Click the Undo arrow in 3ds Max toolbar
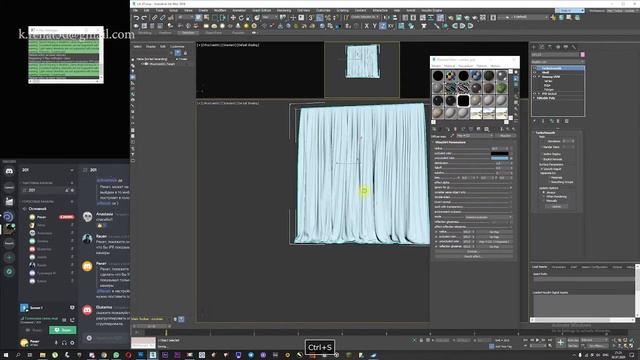The image size is (640, 360). click(x=136, y=18)
